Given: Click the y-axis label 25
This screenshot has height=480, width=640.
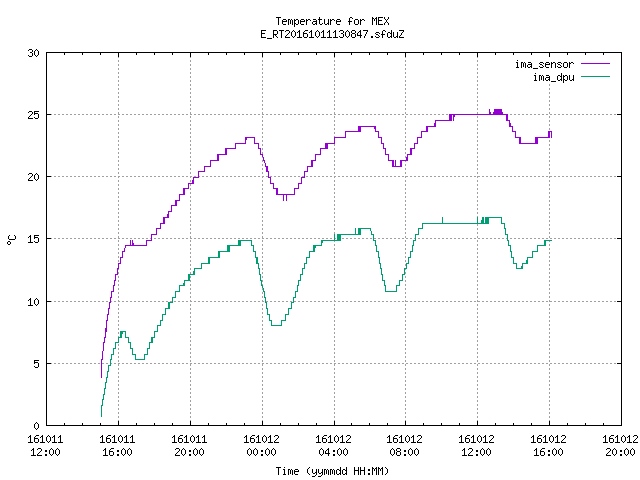Looking at the screenshot, I should point(33,115).
